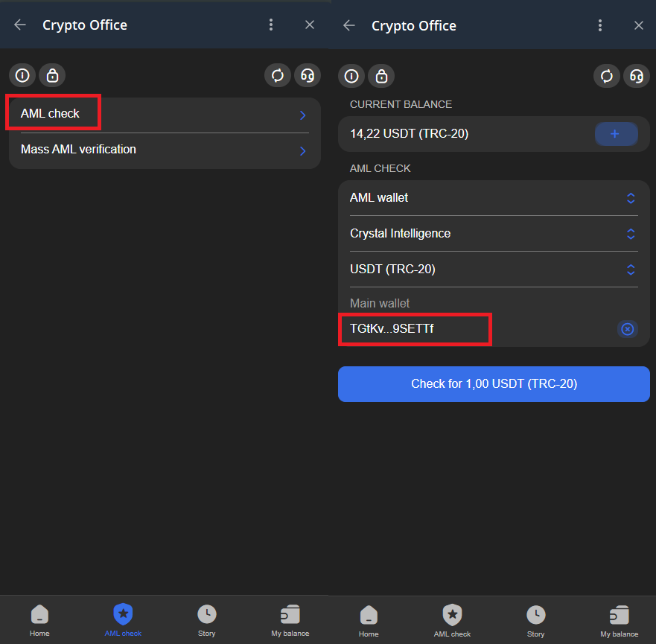Screen dimensions: 656x644
Task: Open the Crystal Intelligence provider dropdown
Action: click(494, 233)
